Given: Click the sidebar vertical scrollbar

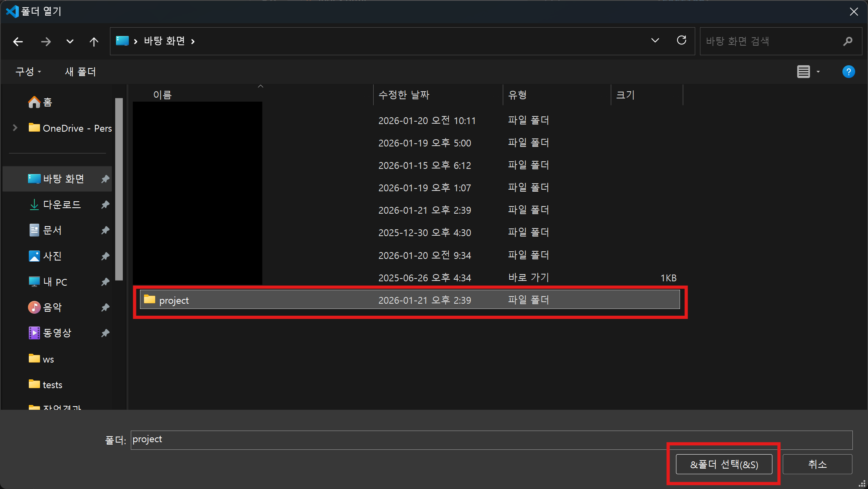Looking at the screenshot, I should tap(119, 189).
